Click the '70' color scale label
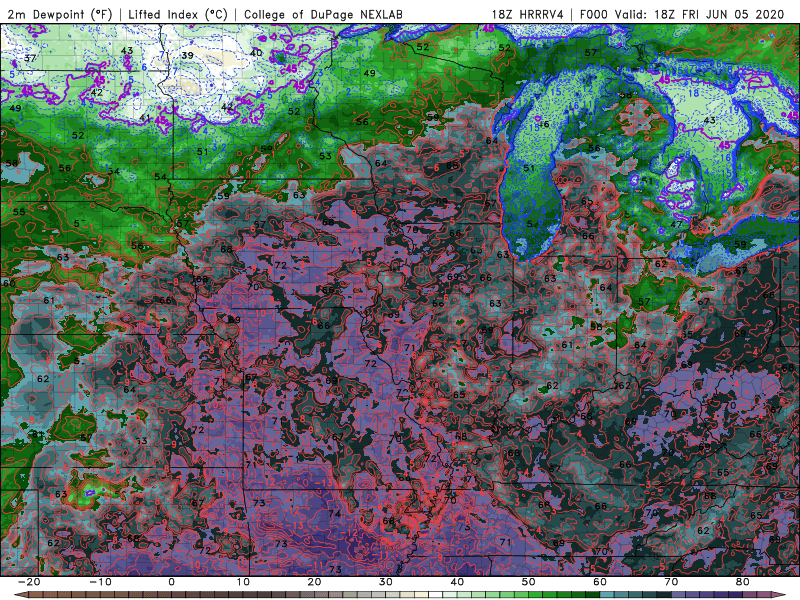This screenshot has height=600, width=800. tap(671, 582)
